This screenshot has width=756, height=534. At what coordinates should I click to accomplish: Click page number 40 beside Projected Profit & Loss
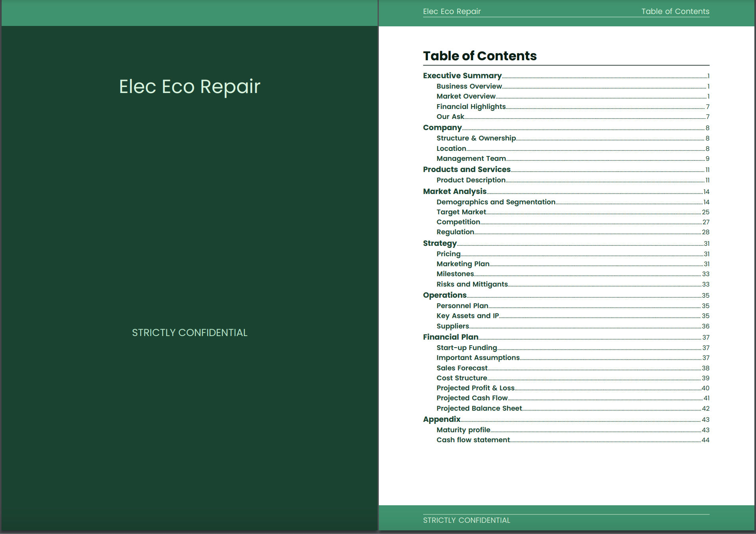705,388
